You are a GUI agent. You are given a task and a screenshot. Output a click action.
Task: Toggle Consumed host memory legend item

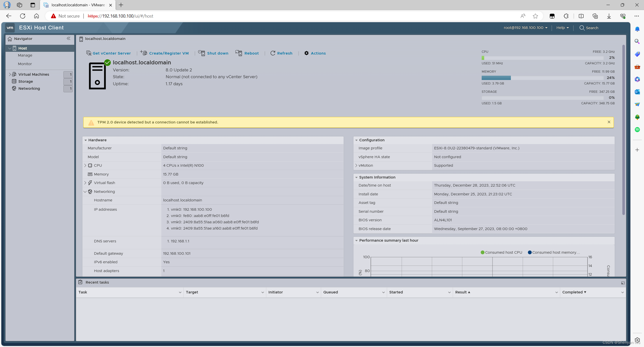[554, 252]
